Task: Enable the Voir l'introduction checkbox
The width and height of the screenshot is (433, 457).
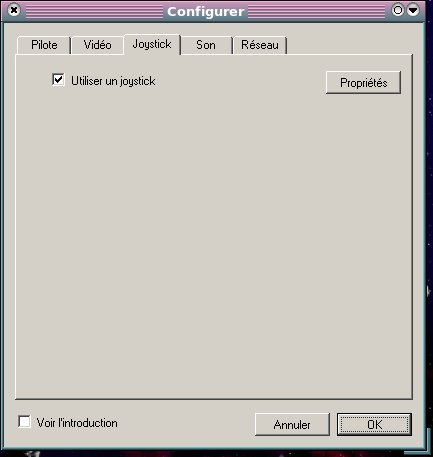Action: [25, 422]
